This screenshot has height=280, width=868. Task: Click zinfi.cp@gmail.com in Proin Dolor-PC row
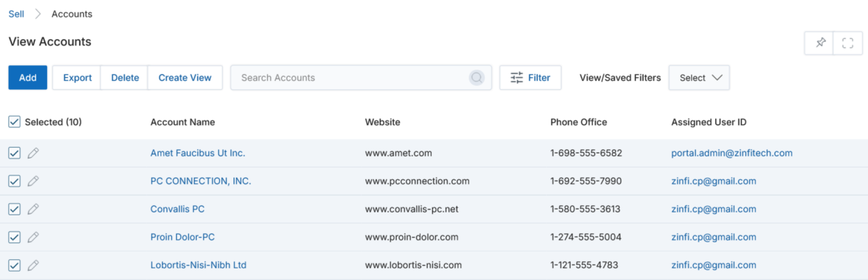point(714,237)
